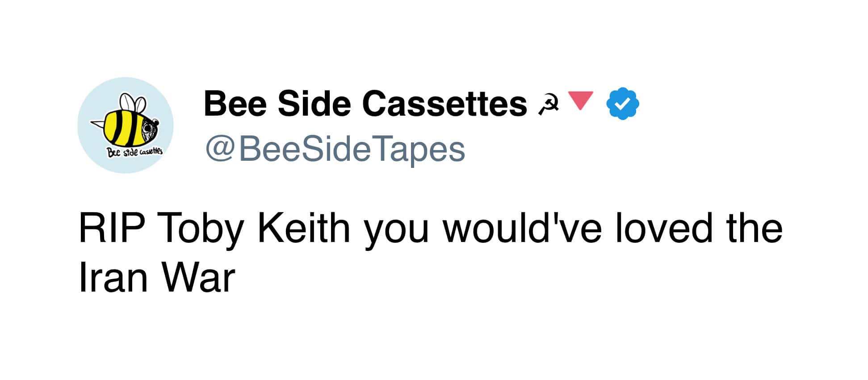Click the "@" symbol in the handle
This screenshot has height=380, width=868.
point(219,150)
